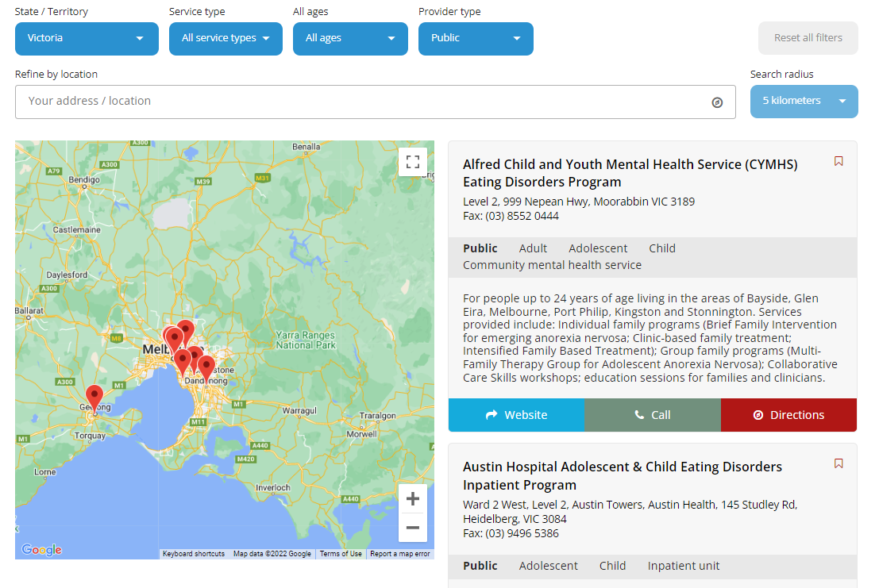Zoom out on the map
This screenshot has width=879, height=588.
(413, 528)
